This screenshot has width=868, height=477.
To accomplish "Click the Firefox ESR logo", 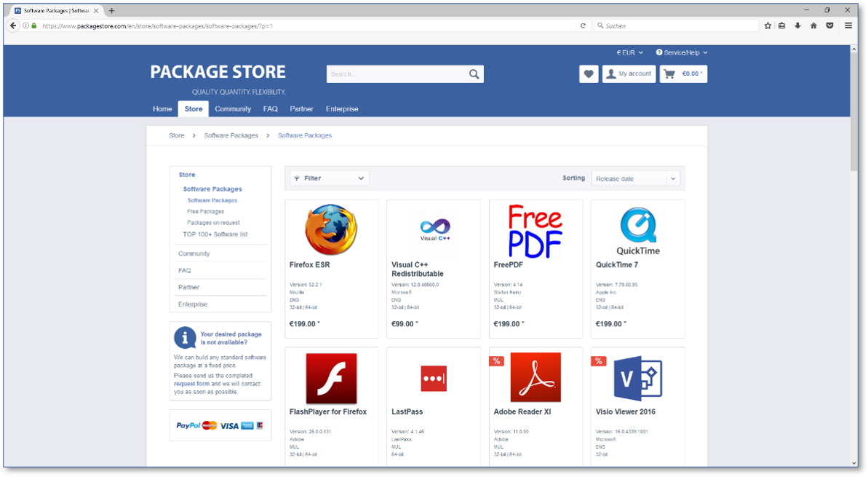I will point(331,230).
